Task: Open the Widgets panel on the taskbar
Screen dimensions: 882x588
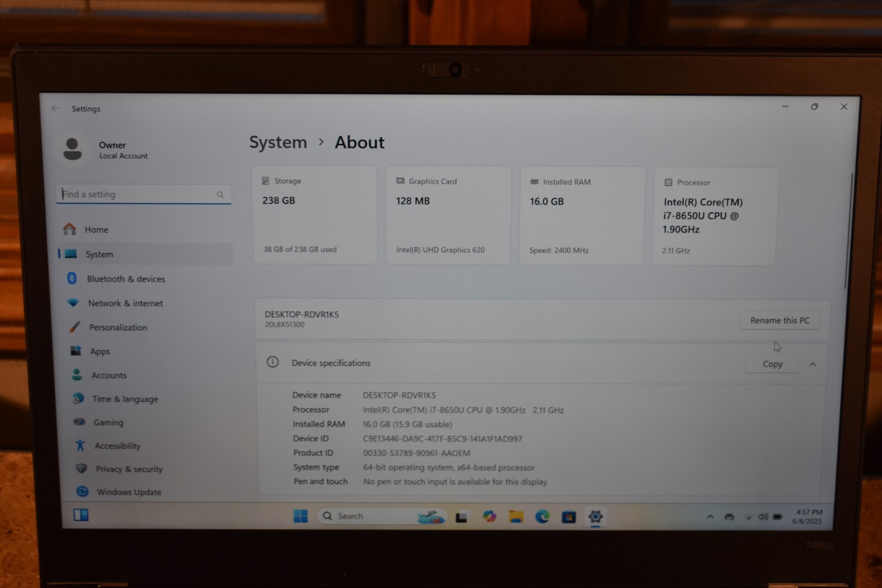Action: coord(81,515)
